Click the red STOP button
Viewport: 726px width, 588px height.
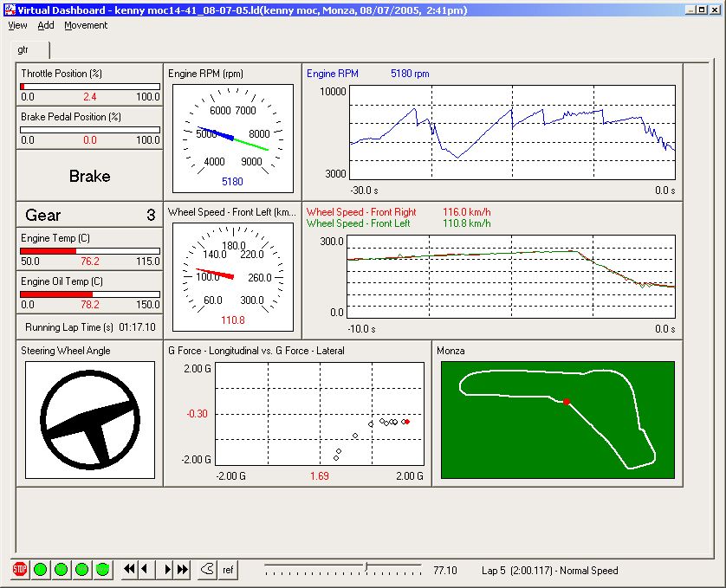19,570
